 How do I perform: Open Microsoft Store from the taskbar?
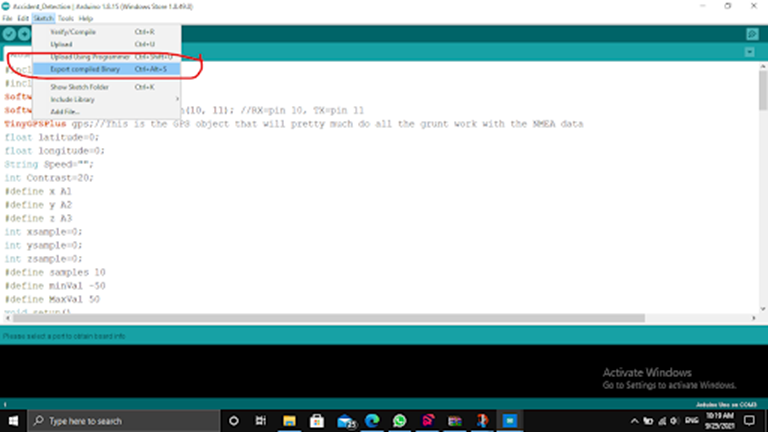point(318,421)
